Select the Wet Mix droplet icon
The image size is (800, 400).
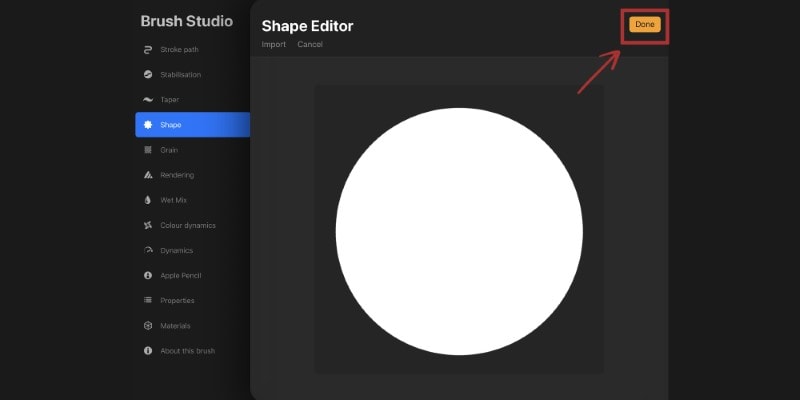point(148,200)
